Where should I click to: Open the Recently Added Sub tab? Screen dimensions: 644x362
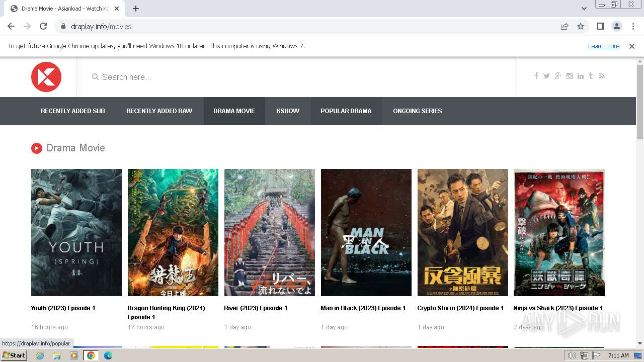click(x=73, y=111)
